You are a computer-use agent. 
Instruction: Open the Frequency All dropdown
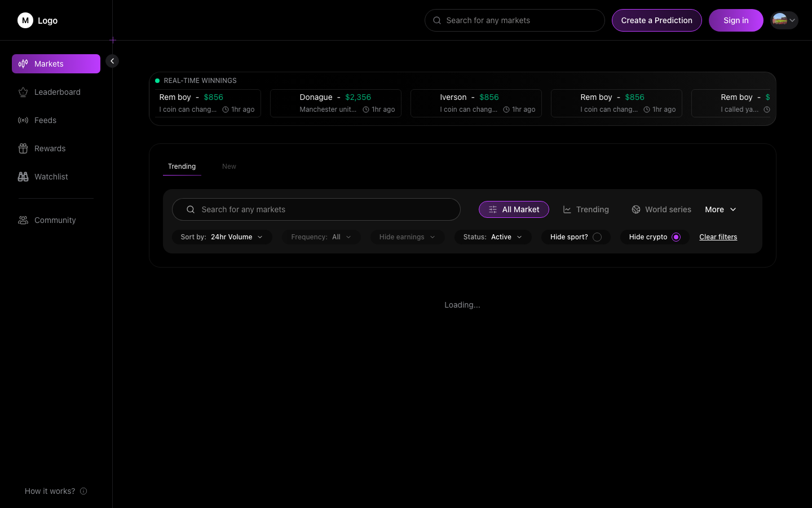coord(321,237)
